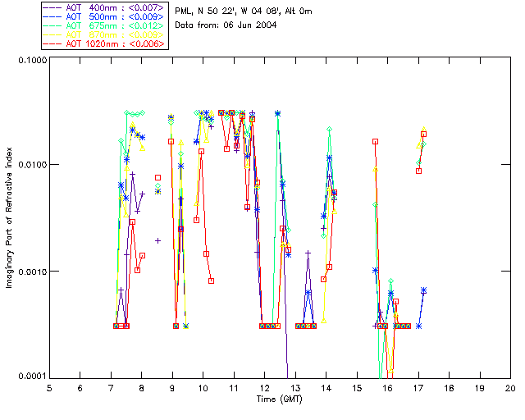This screenshot has width=525, height=420.
Task: Click the 0.0010 y-axis tick label
Action: pos(33,272)
